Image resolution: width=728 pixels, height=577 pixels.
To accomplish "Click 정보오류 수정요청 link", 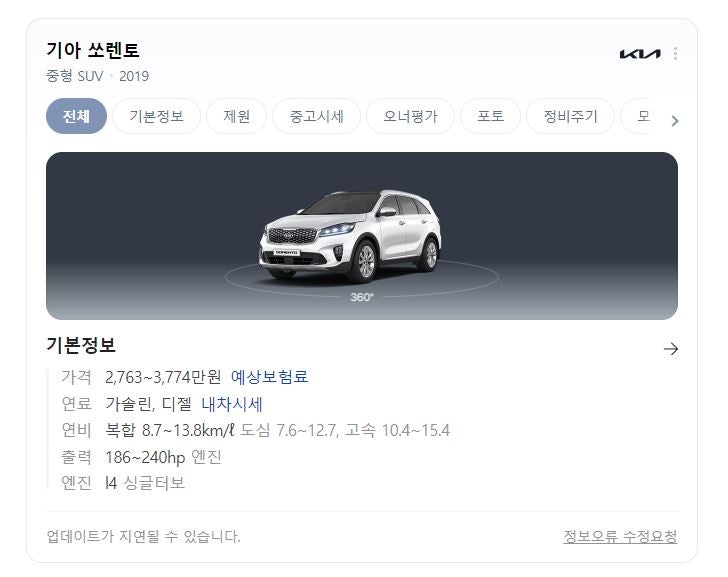I will [x=620, y=537].
